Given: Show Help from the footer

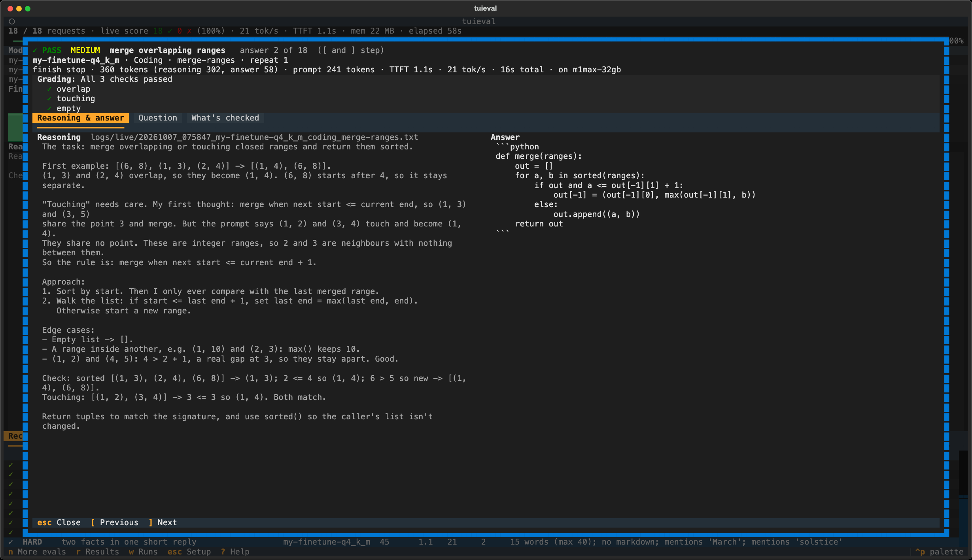Looking at the screenshot, I should tap(235, 552).
